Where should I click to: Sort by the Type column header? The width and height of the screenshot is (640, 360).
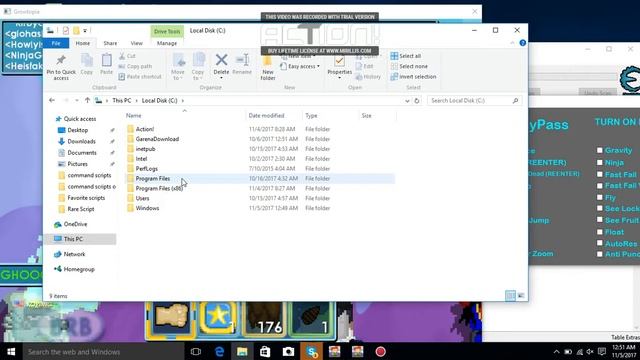pos(311,116)
